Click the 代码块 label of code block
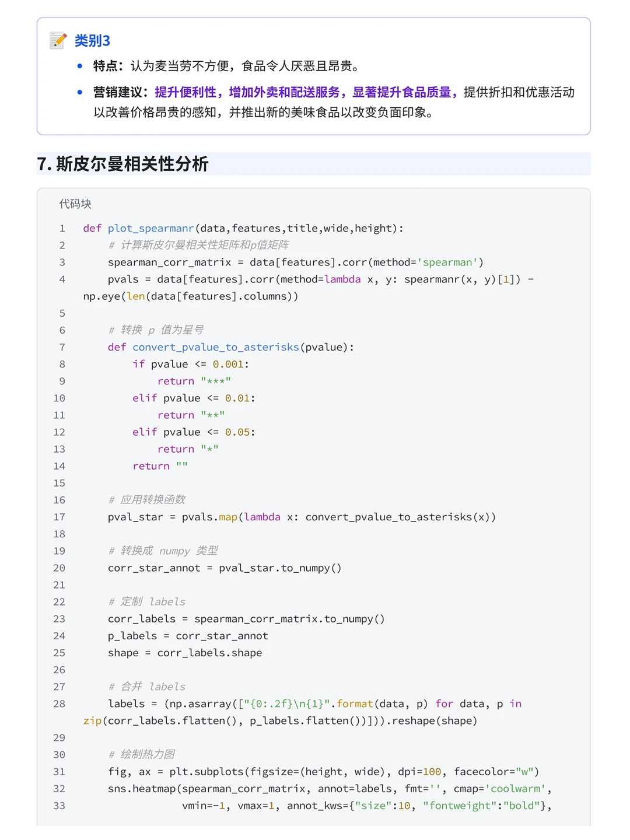The width and height of the screenshot is (630, 840). pos(75,204)
